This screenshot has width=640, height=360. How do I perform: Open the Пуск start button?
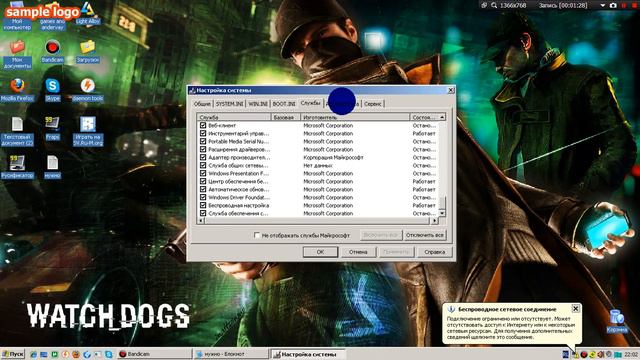13,354
